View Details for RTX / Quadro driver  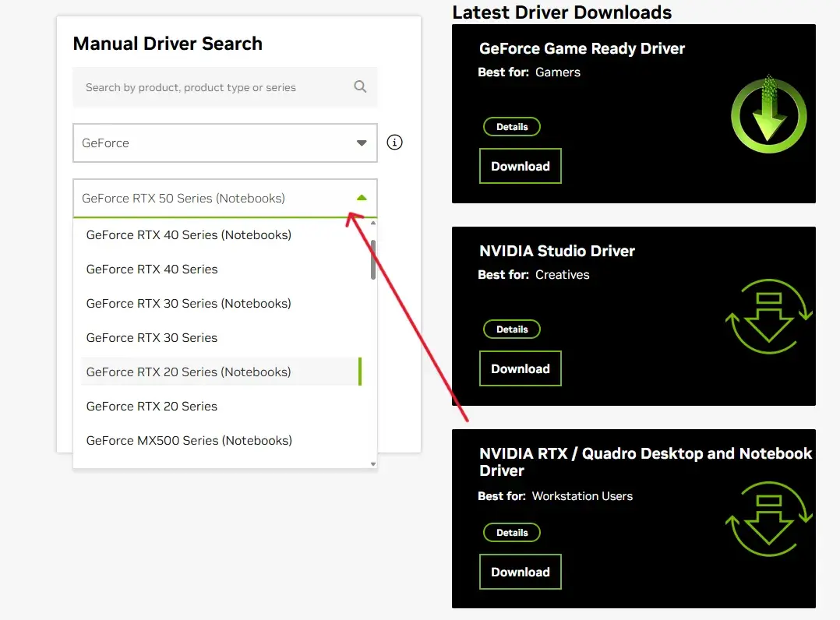tap(512, 533)
